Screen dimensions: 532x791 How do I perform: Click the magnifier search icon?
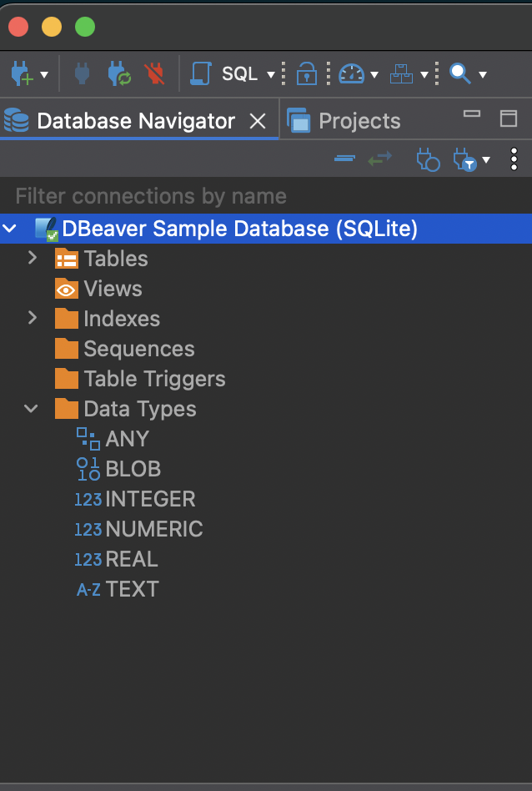coord(459,74)
